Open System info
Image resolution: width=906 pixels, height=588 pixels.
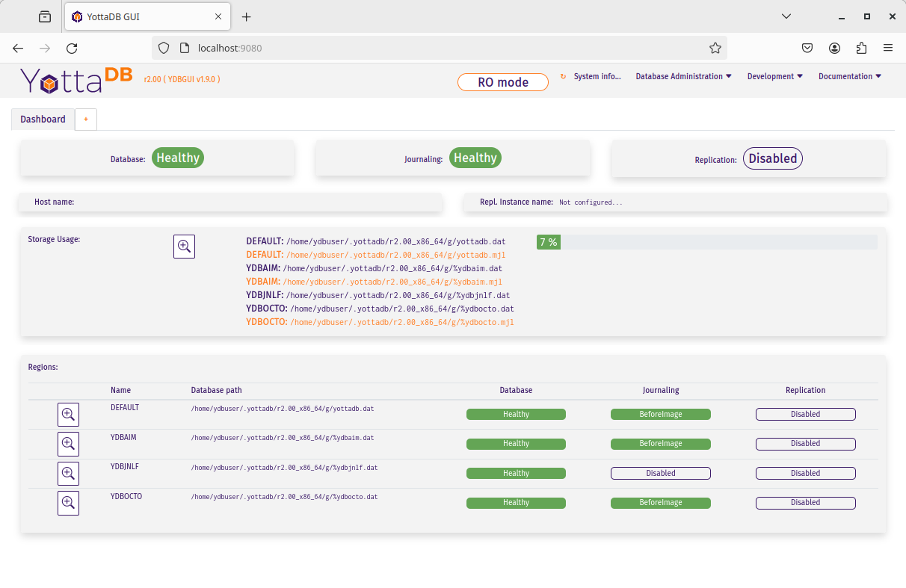[x=597, y=76]
